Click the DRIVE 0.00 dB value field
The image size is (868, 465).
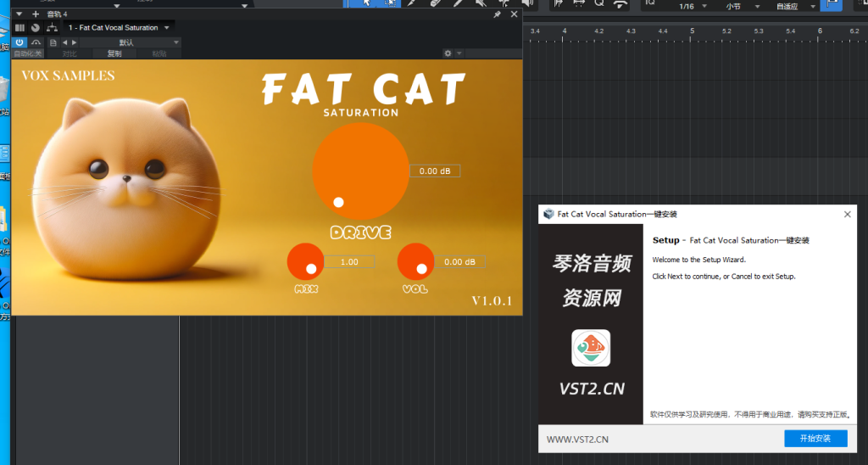point(435,171)
